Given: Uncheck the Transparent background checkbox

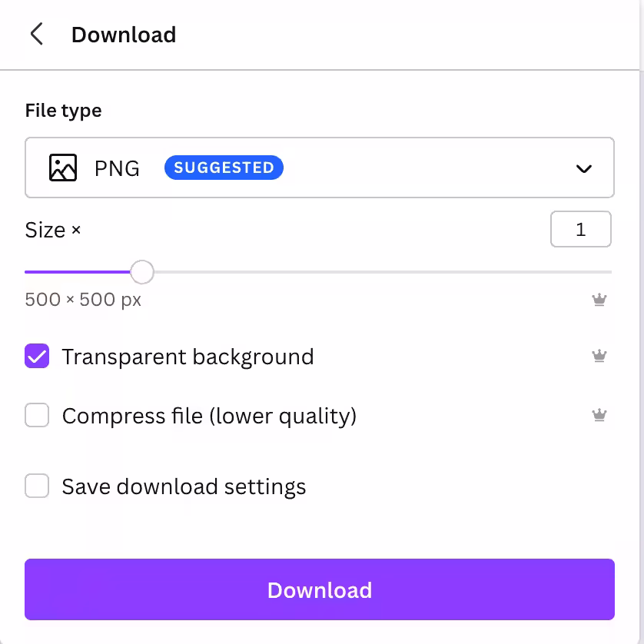Looking at the screenshot, I should (x=37, y=357).
